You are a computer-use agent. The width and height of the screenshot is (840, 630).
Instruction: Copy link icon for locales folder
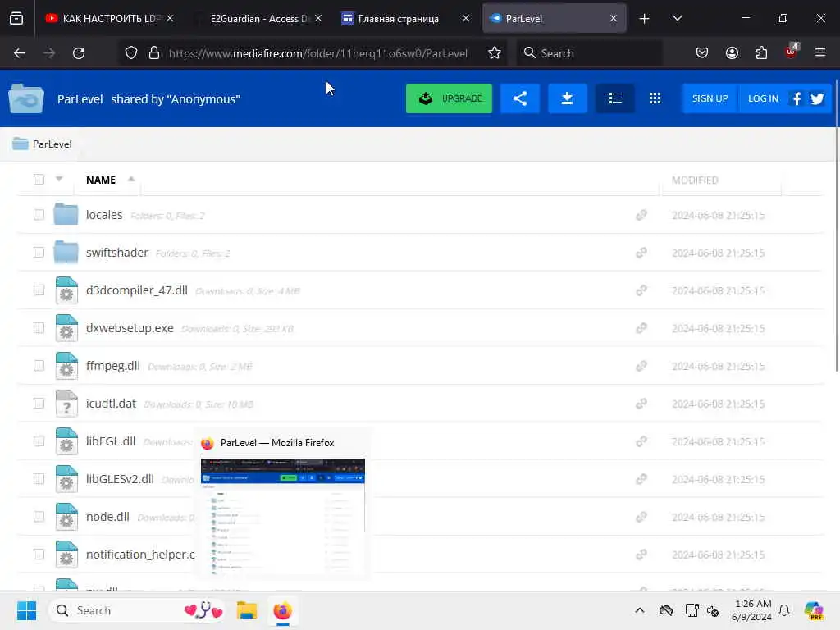[641, 215]
